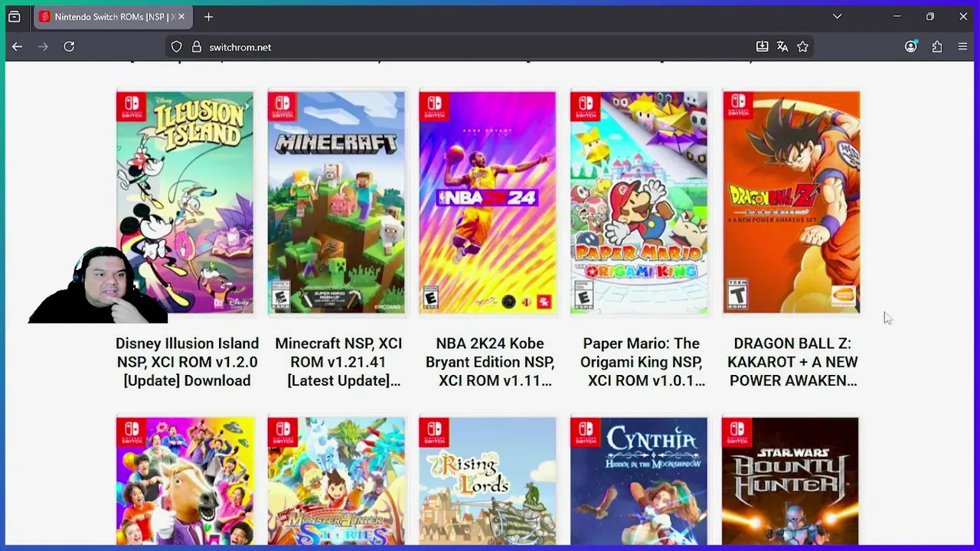Viewport: 980px width, 551px height.
Task: Open the account profile icon
Action: coord(910,47)
